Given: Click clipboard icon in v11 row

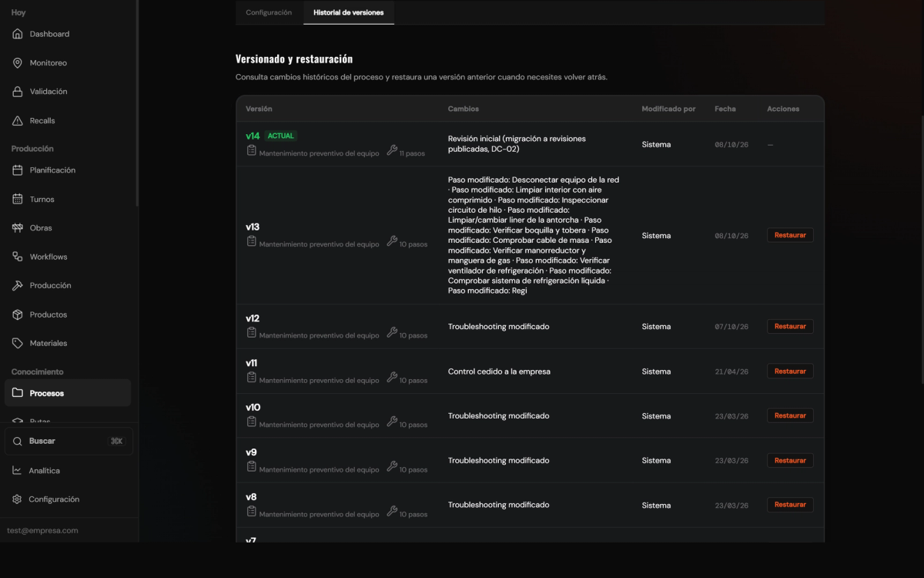Looking at the screenshot, I should [x=251, y=378].
